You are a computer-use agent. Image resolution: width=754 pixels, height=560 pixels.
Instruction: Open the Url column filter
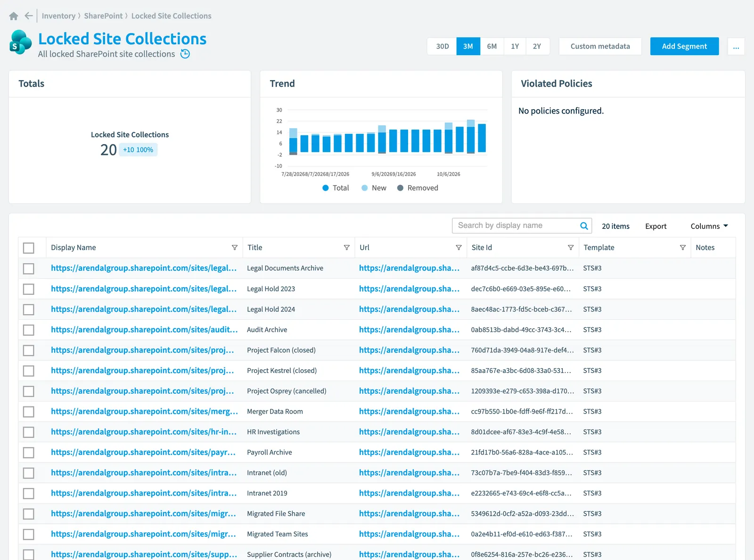459,248
